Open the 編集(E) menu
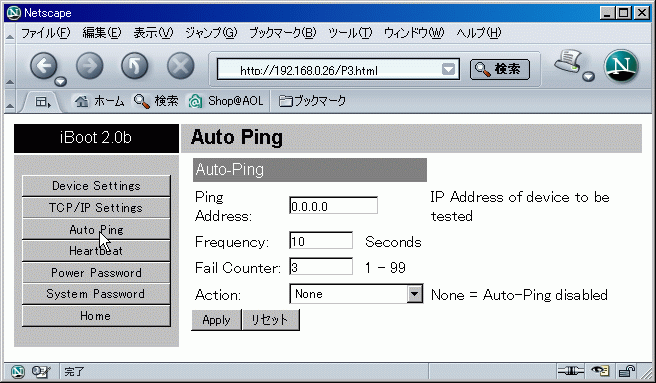The height and width of the screenshot is (383, 656). coord(102,33)
